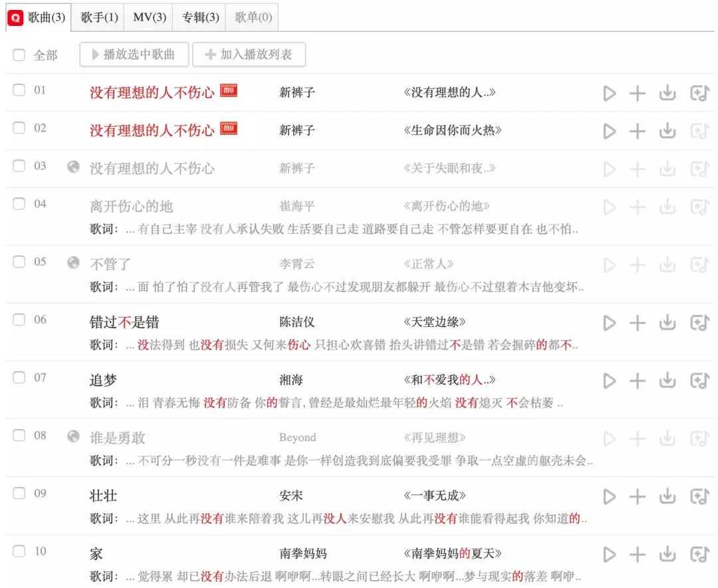718x588 pixels.
Task: Open album 《一事无成》
Action: [435, 496]
